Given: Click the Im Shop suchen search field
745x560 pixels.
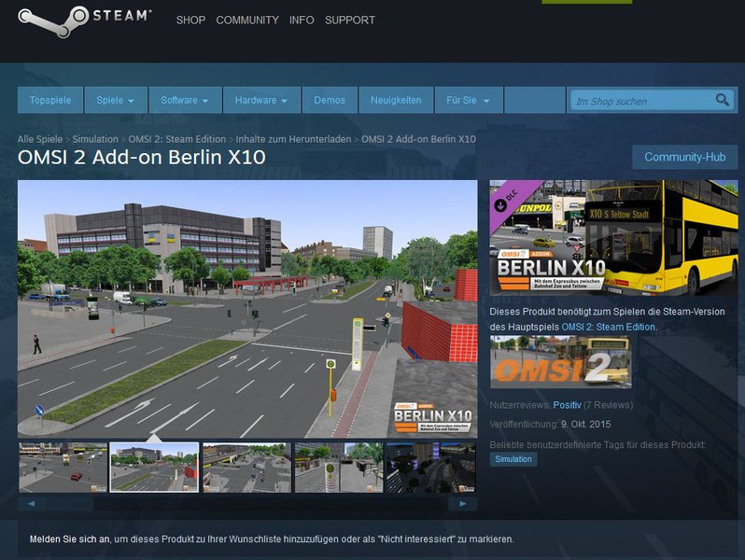Looking at the screenshot, I should tap(640, 100).
